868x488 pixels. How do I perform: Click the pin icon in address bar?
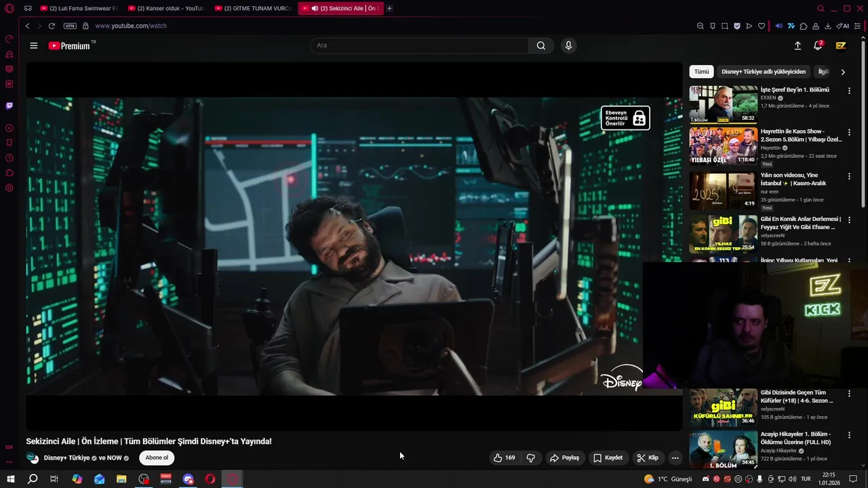pos(713,26)
